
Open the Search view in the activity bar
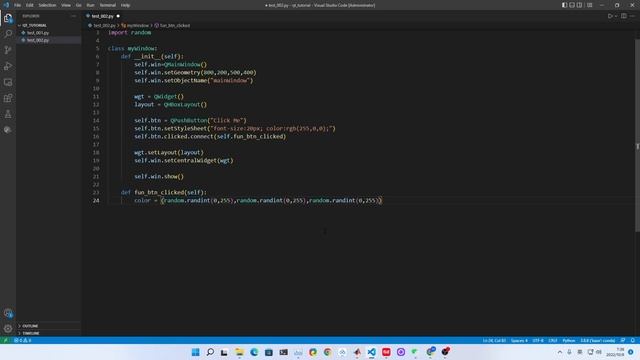click(x=8, y=34)
